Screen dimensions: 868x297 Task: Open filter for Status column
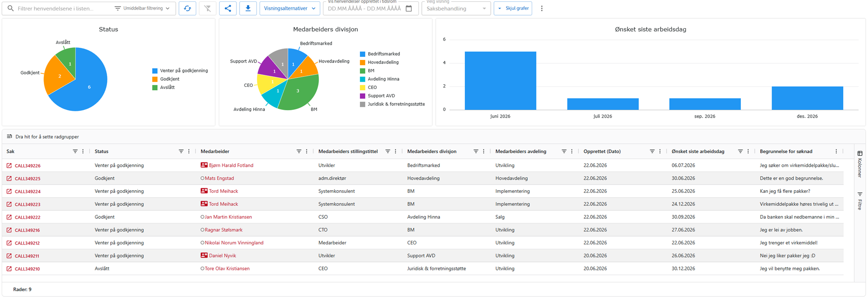tap(181, 152)
